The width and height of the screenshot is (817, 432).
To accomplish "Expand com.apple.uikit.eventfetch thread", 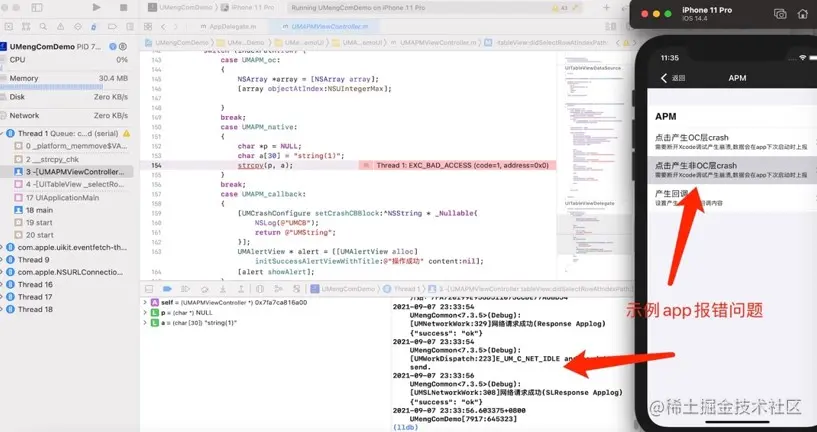I will pyautogui.click(x=2, y=248).
